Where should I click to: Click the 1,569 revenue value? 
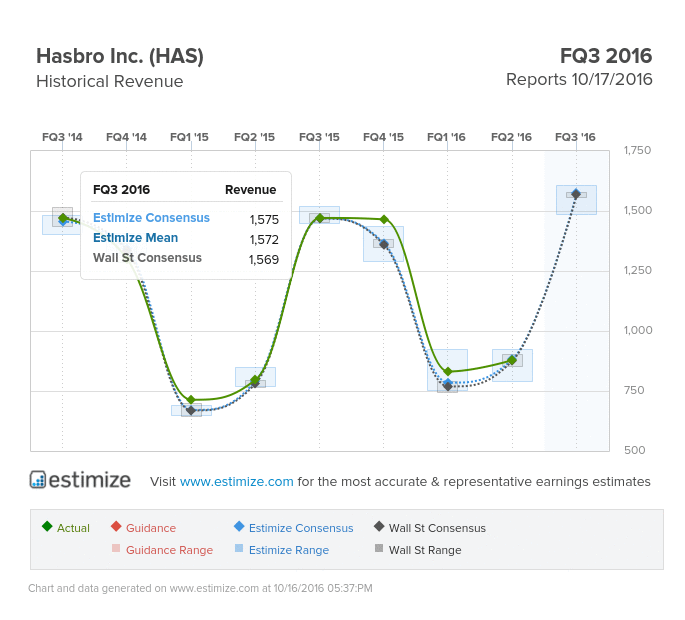(264, 260)
